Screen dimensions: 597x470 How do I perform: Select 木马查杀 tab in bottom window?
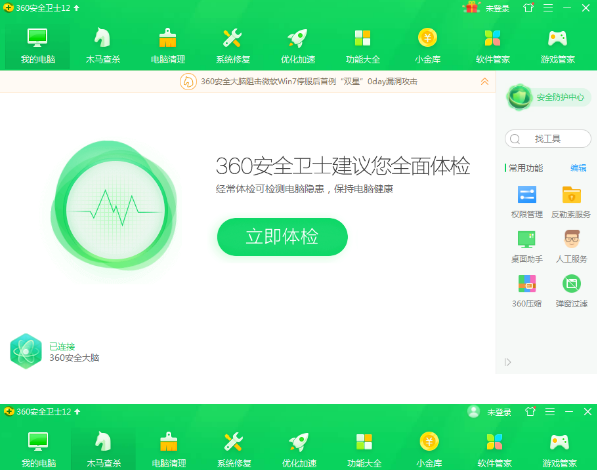pos(103,449)
